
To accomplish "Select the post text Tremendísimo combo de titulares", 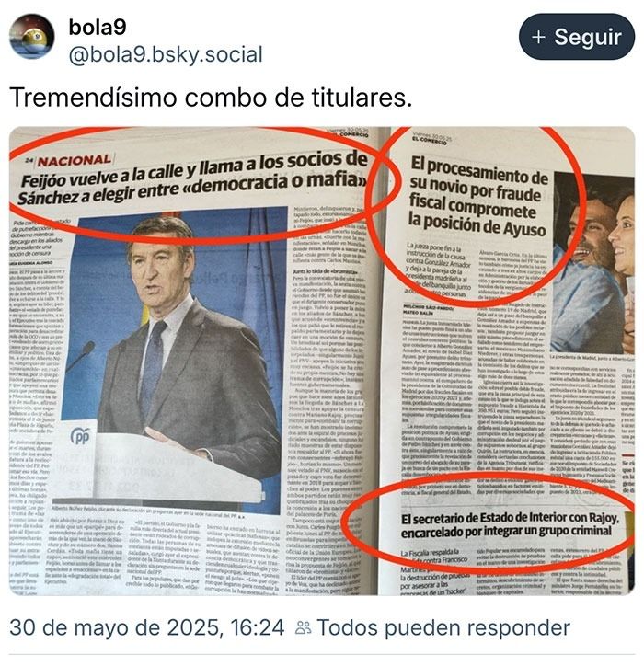I will click(x=211, y=98).
